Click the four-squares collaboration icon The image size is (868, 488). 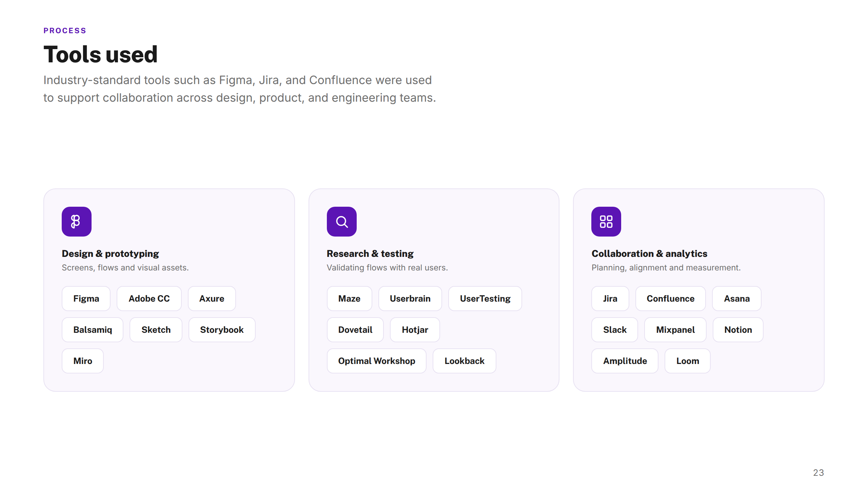tap(606, 222)
